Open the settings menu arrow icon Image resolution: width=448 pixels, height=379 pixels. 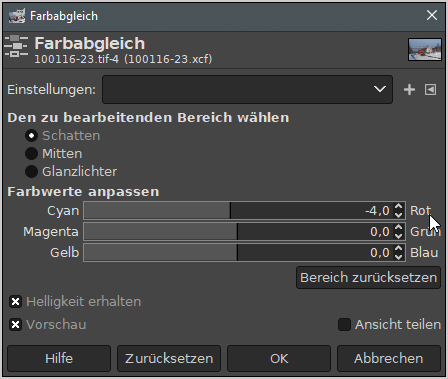430,90
